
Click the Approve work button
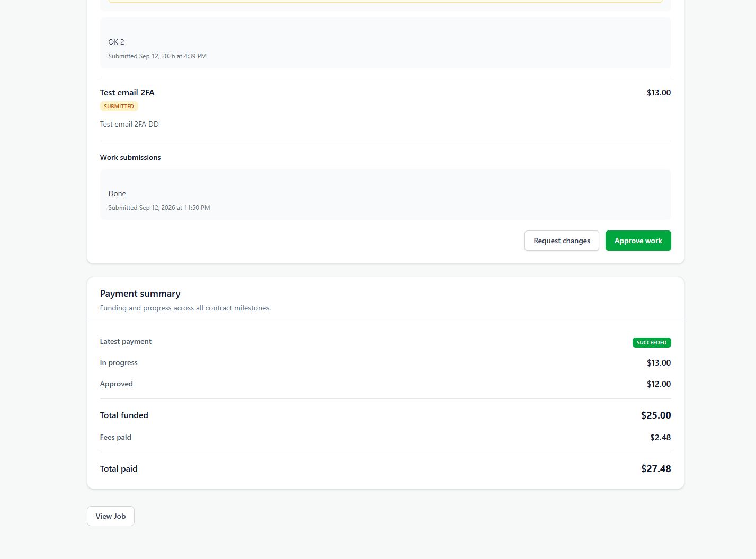pos(638,241)
